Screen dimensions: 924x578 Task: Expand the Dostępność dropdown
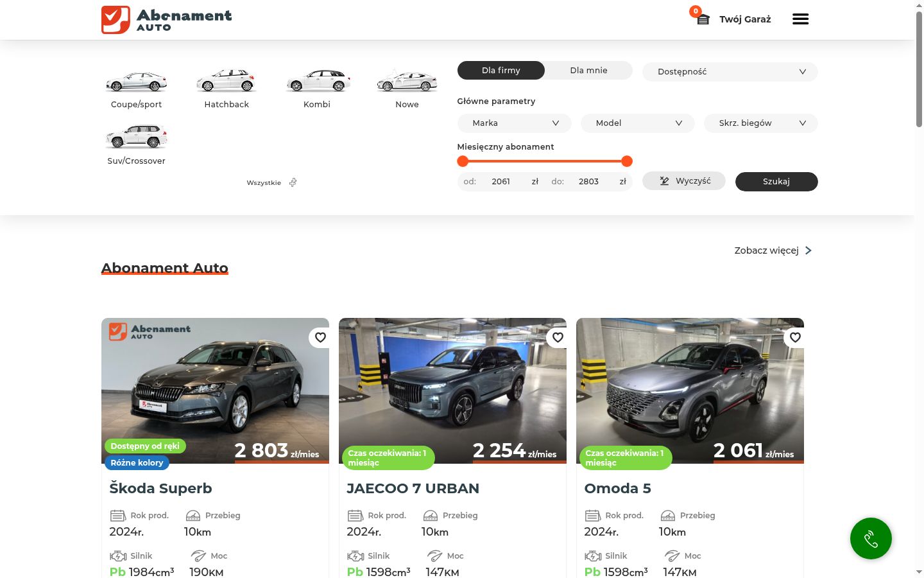[730, 72]
